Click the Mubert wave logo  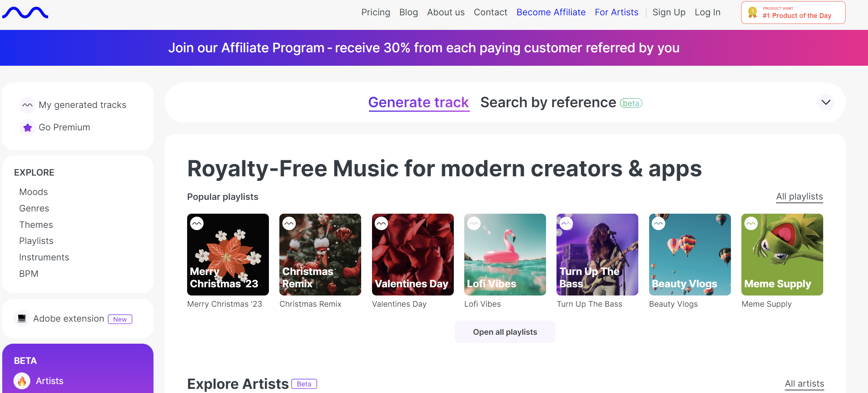click(x=25, y=12)
